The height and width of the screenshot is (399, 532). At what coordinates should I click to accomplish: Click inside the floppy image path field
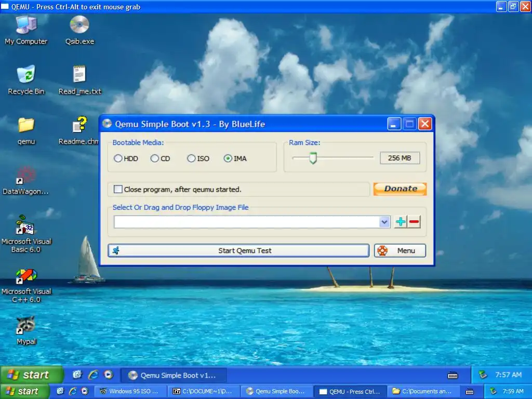click(247, 222)
